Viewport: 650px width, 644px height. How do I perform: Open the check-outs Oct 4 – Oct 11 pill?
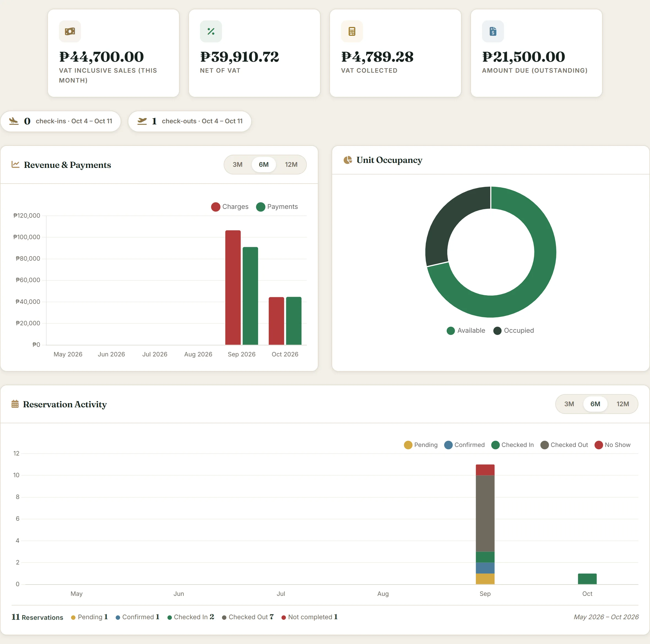pos(190,121)
